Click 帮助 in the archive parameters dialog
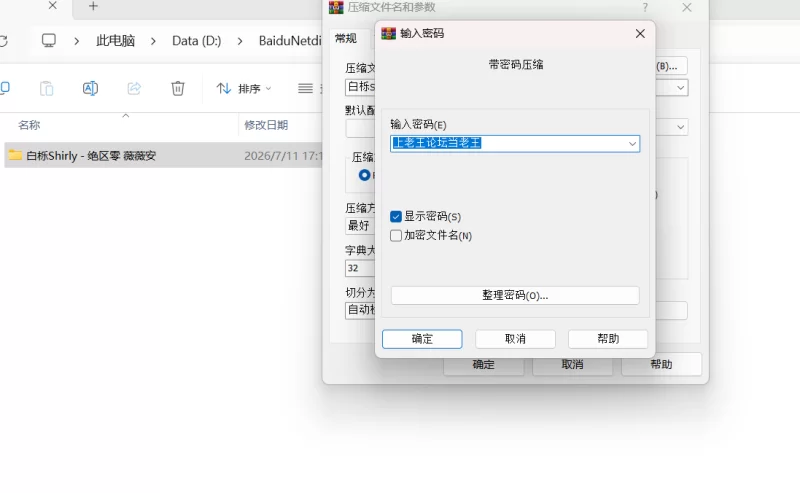 tap(661, 364)
